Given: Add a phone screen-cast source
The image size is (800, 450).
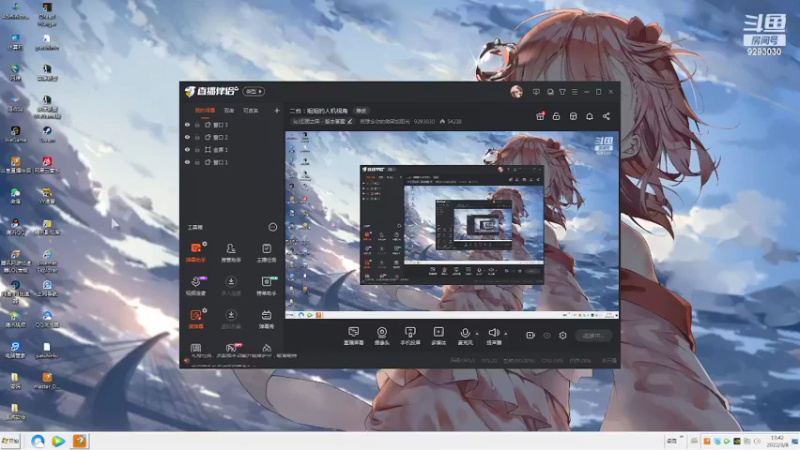Looking at the screenshot, I should [410, 336].
